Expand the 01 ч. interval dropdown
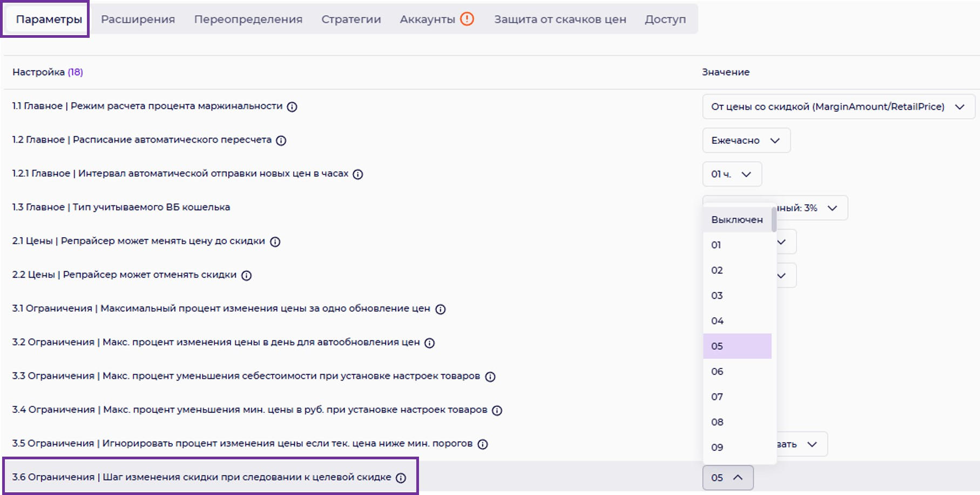980x495 pixels. pos(732,174)
